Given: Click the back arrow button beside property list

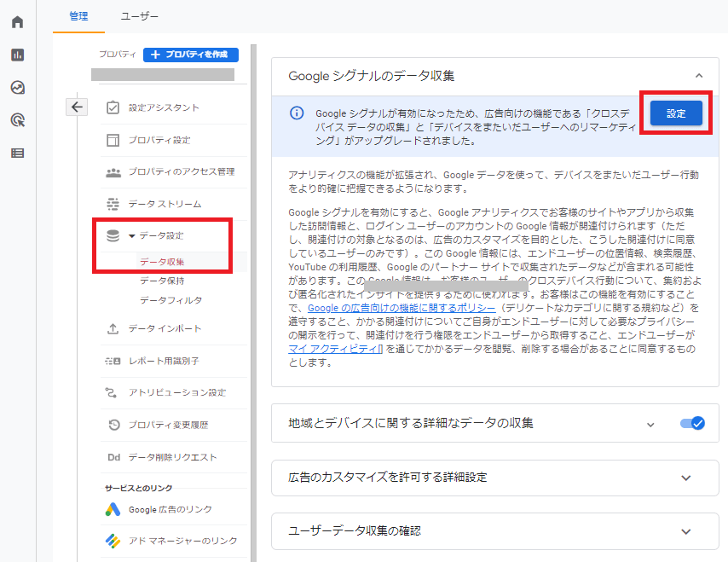Looking at the screenshot, I should [x=77, y=107].
